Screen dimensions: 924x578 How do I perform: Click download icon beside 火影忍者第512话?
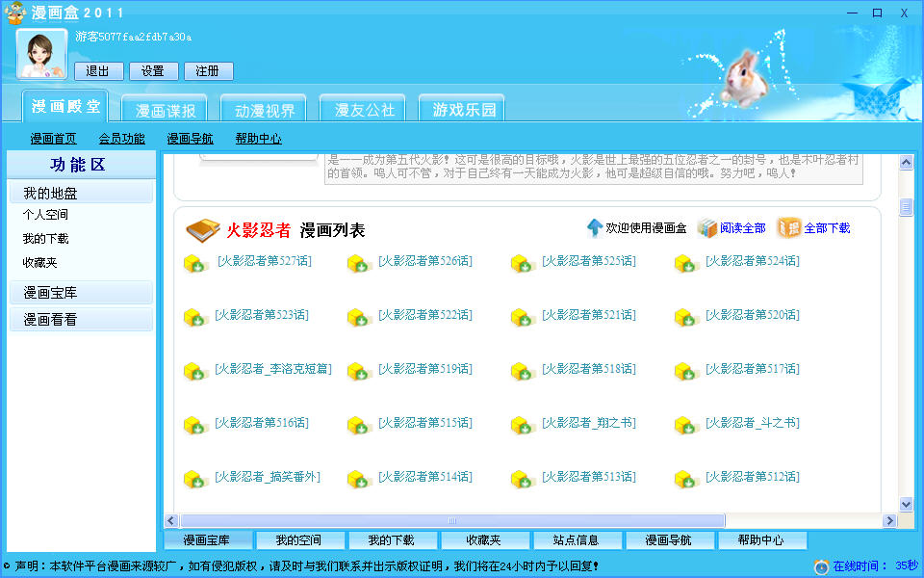687,480
